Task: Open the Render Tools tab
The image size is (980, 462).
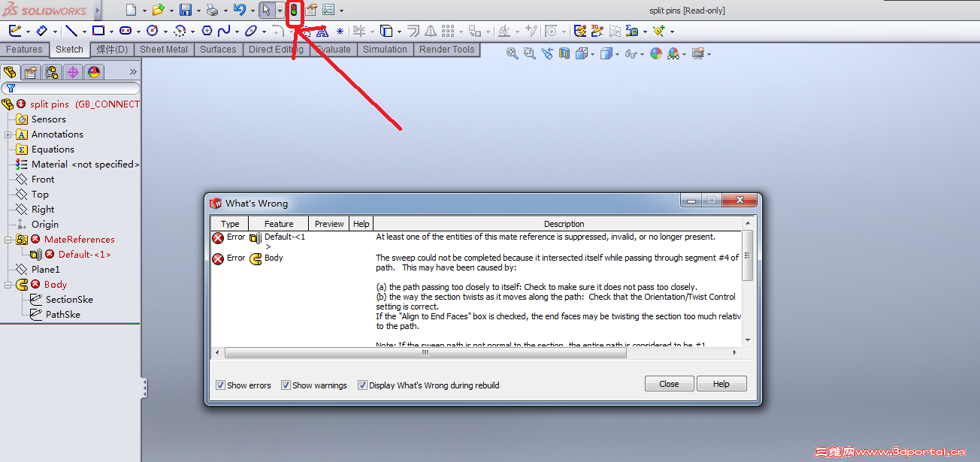Action: [x=447, y=50]
